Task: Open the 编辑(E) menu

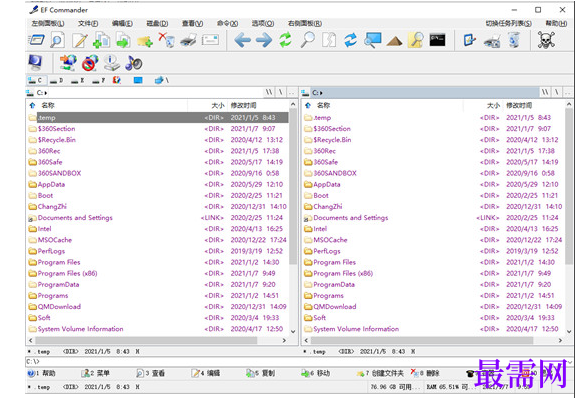Action: 122,23
